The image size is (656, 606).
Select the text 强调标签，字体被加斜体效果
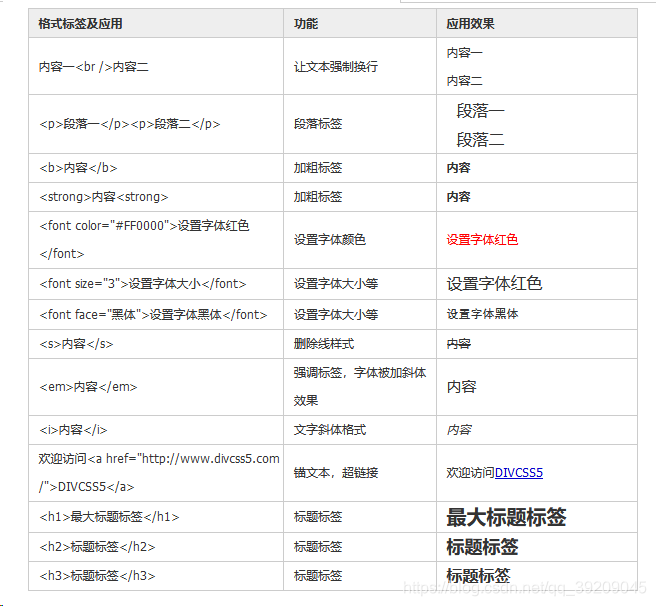(360, 387)
